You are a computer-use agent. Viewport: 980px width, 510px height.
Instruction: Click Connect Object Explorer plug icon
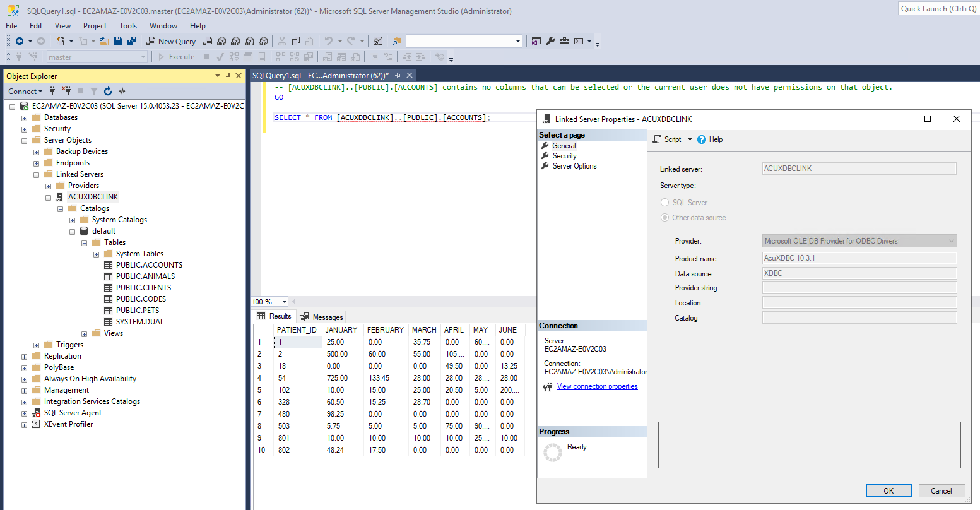54,91
